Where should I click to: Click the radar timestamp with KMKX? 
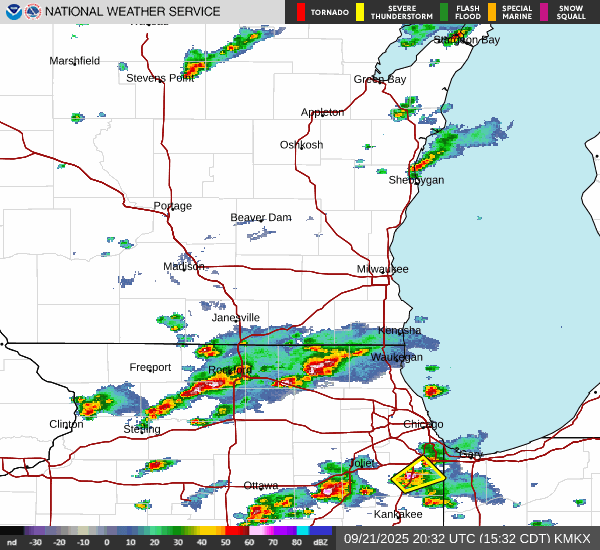(468, 538)
